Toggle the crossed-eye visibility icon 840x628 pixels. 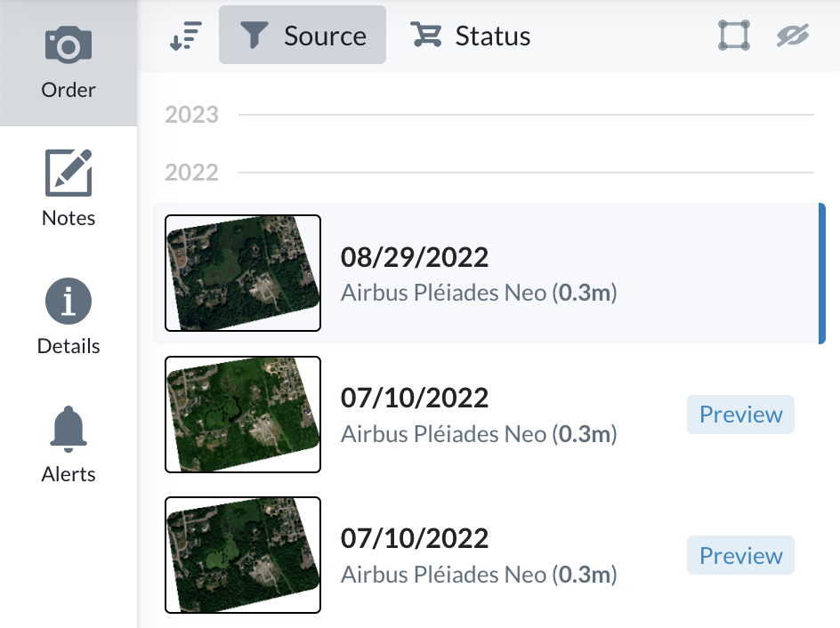(792, 36)
